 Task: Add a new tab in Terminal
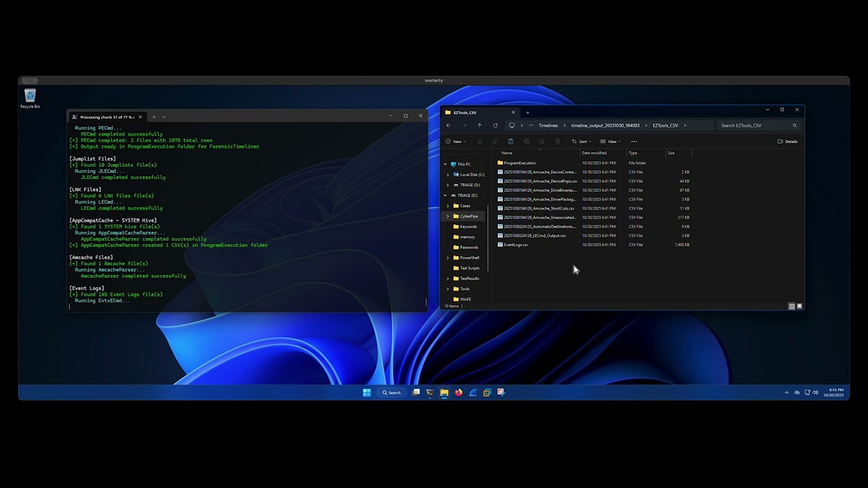click(154, 117)
